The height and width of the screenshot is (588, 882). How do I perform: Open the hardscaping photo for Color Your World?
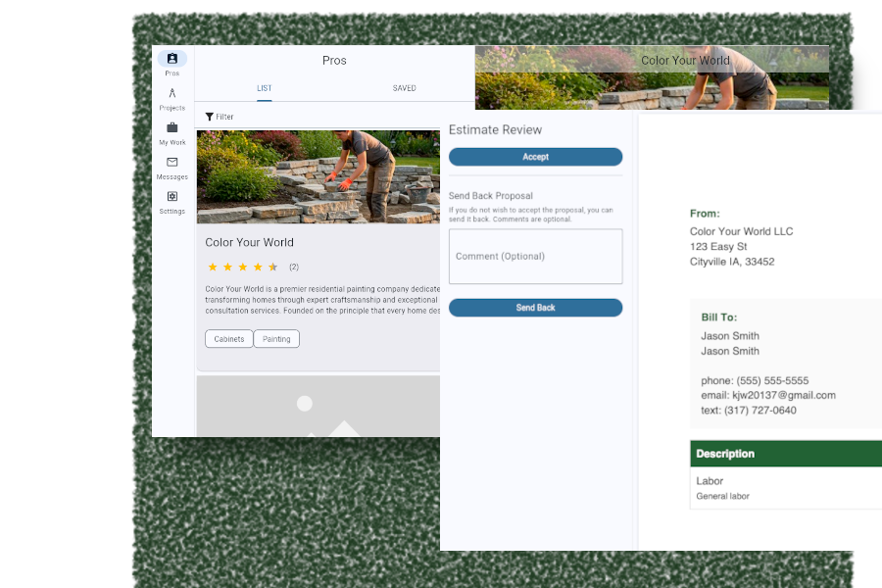pos(318,176)
